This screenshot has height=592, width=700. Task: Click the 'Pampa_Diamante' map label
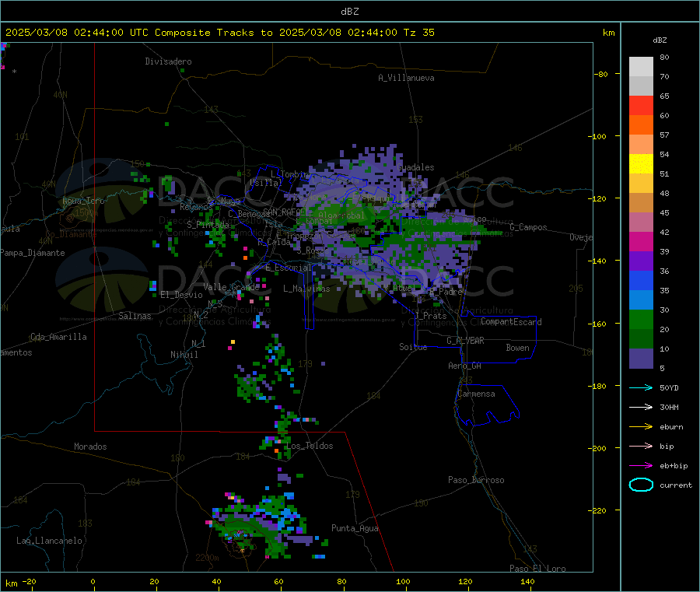coord(33,253)
